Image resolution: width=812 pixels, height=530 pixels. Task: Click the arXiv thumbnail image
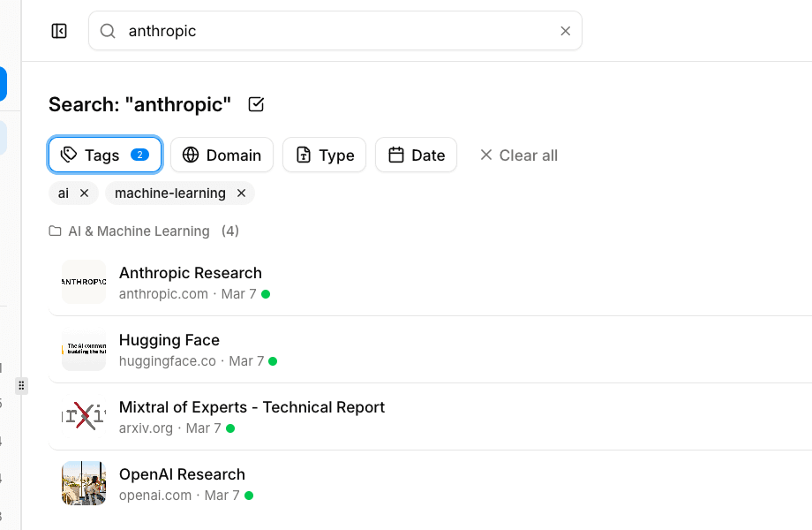point(84,416)
